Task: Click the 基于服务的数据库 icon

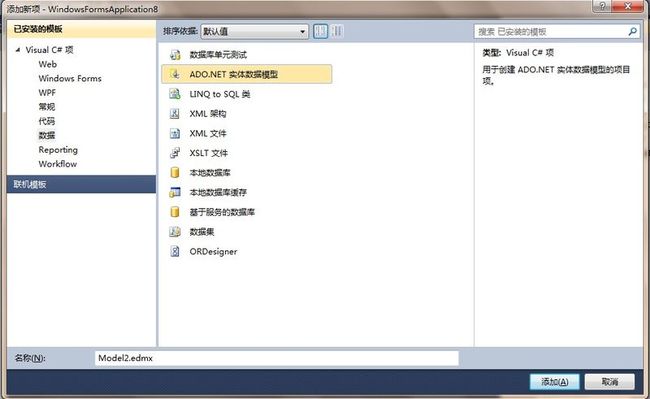Action: click(x=175, y=212)
